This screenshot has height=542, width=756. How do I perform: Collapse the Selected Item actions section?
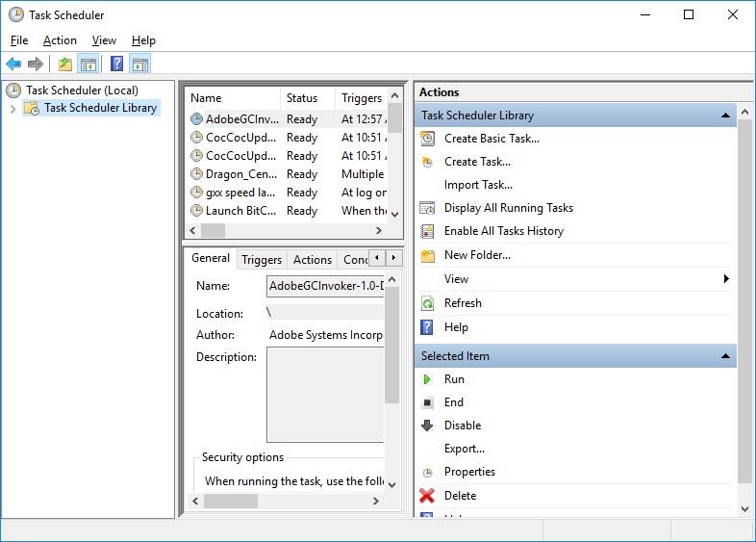(725, 356)
